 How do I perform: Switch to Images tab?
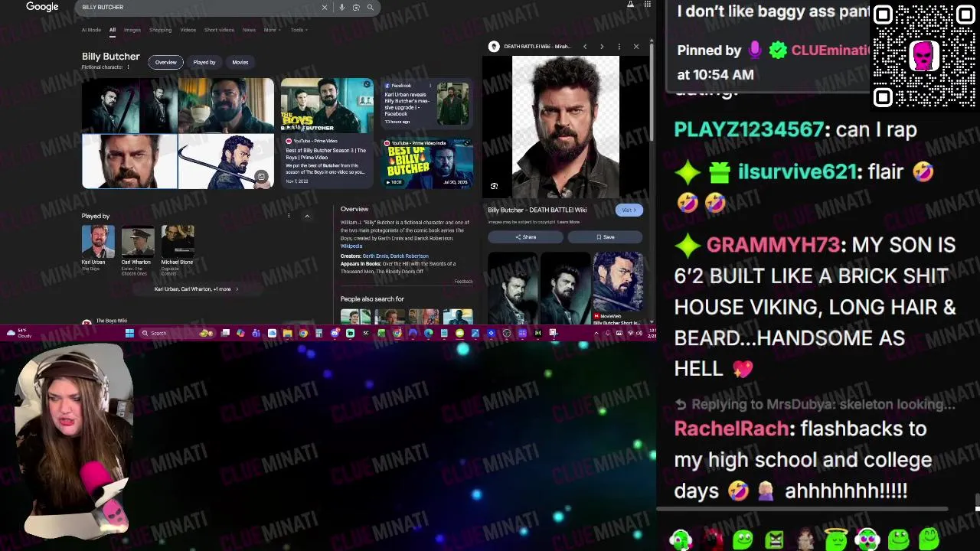132,30
